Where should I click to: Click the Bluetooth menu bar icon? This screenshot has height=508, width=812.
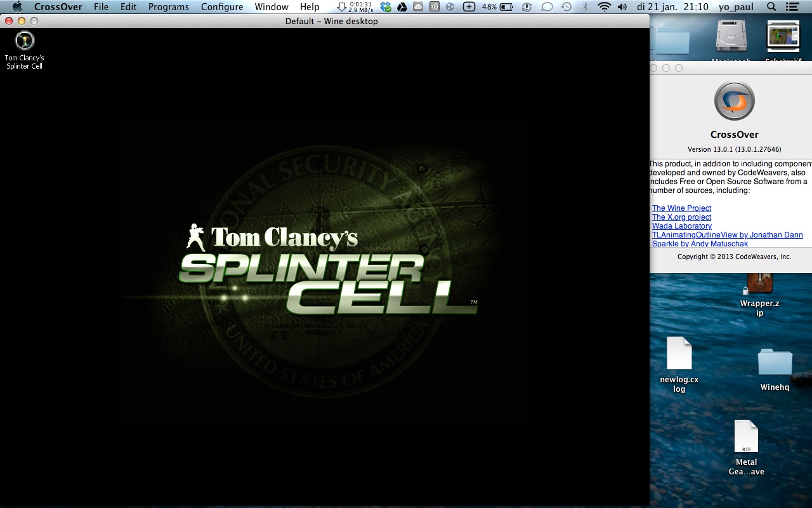[x=586, y=7]
